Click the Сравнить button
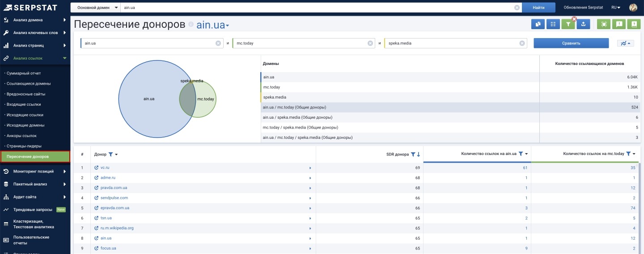Image resolution: width=644 pixels, height=254 pixels. (x=571, y=43)
